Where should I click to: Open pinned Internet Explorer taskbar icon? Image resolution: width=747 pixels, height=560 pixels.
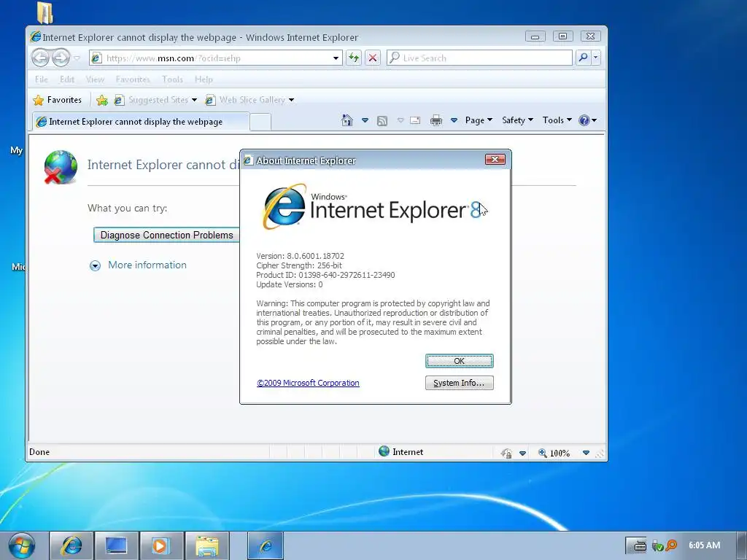point(71,545)
